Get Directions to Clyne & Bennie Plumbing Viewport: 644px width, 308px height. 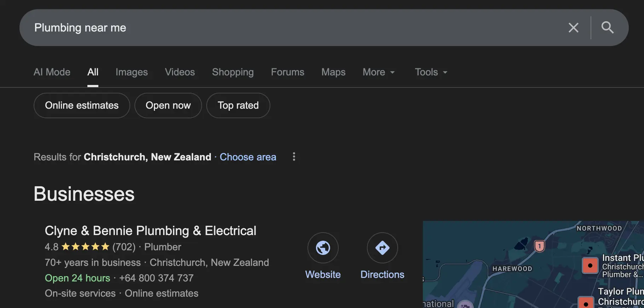coord(382,248)
